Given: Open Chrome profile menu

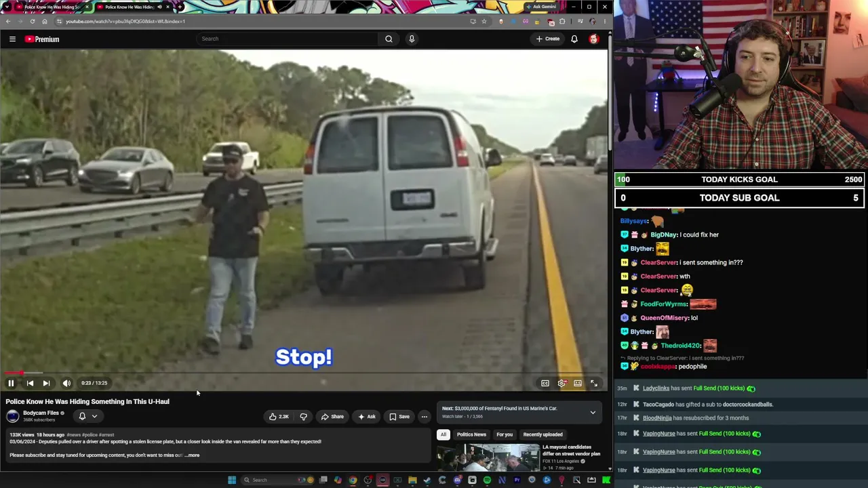Looking at the screenshot, I should [x=592, y=21].
